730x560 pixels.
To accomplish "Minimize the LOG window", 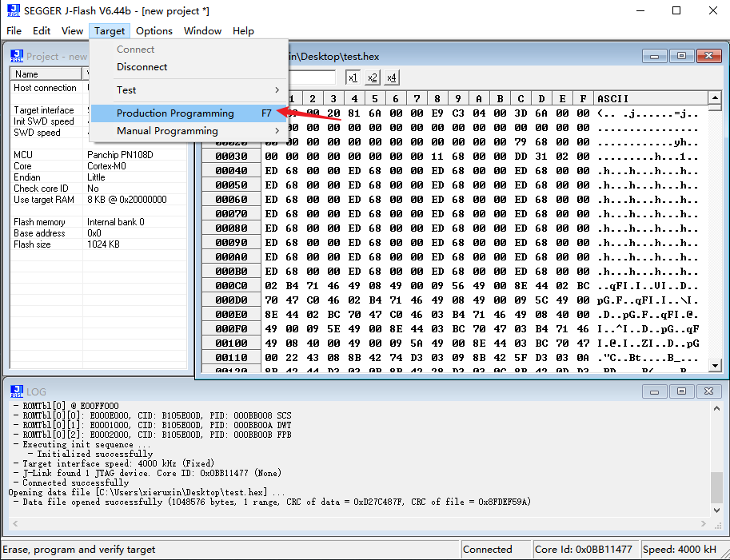I will click(x=654, y=391).
